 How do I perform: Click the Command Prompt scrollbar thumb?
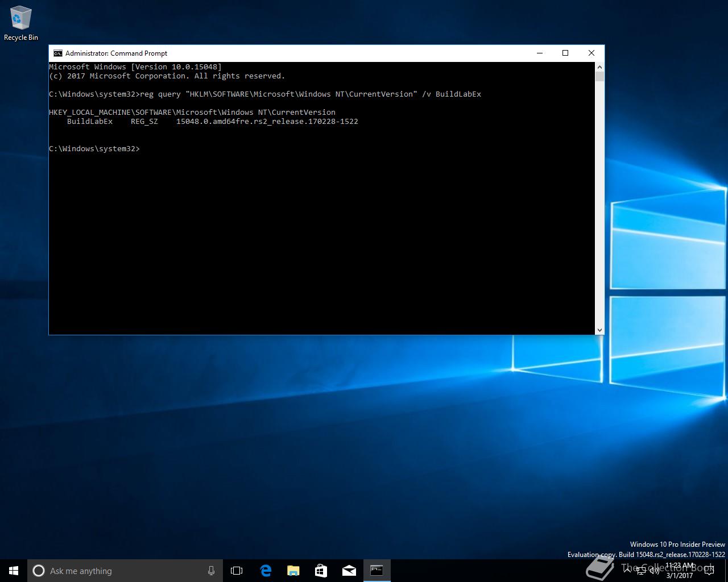(x=599, y=77)
